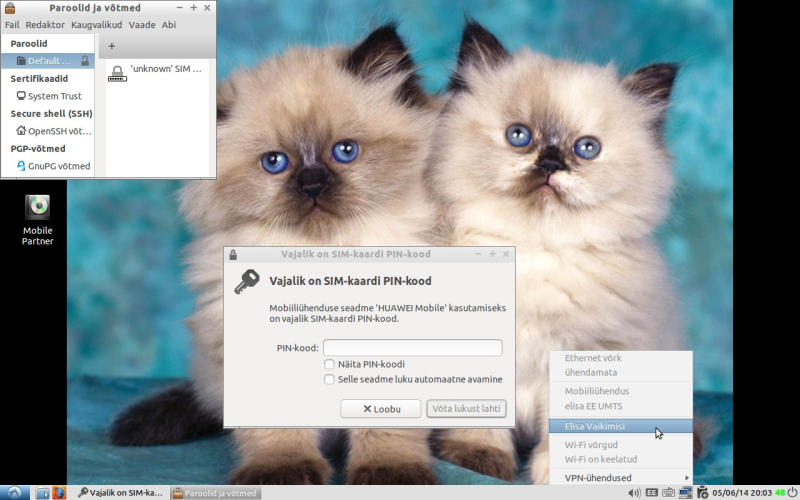The height and width of the screenshot is (500, 800).
Task: Open the Fail menu
Action: point(12,24)
